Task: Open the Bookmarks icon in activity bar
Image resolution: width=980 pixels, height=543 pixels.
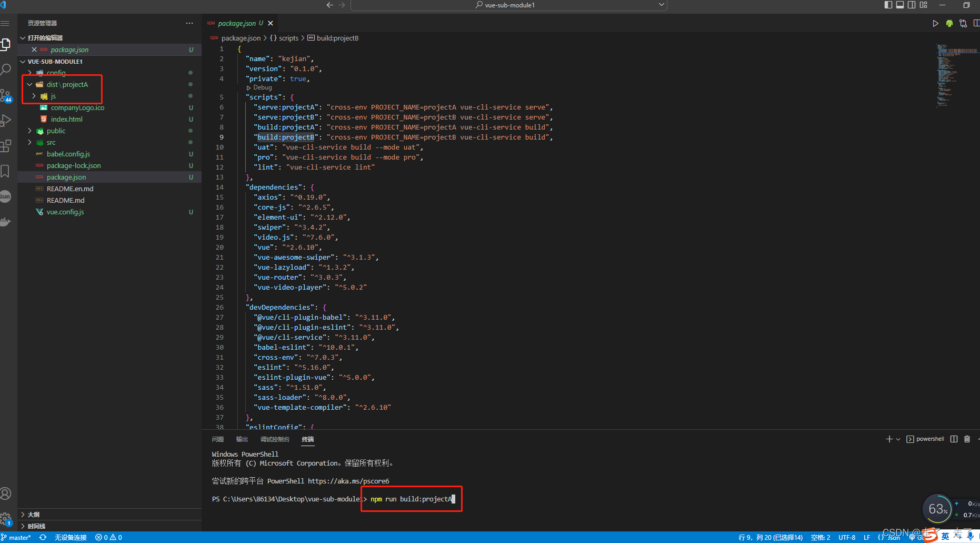Action: tap(5, 171)
